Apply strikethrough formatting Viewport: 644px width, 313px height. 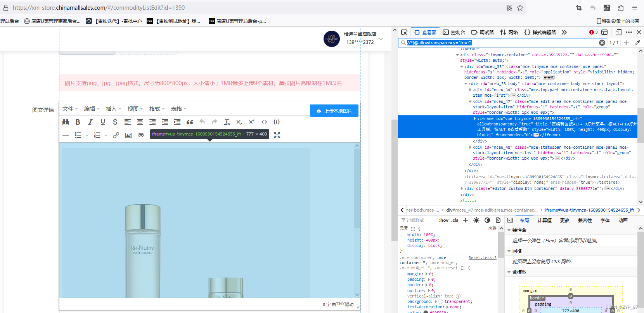point(115,122)
